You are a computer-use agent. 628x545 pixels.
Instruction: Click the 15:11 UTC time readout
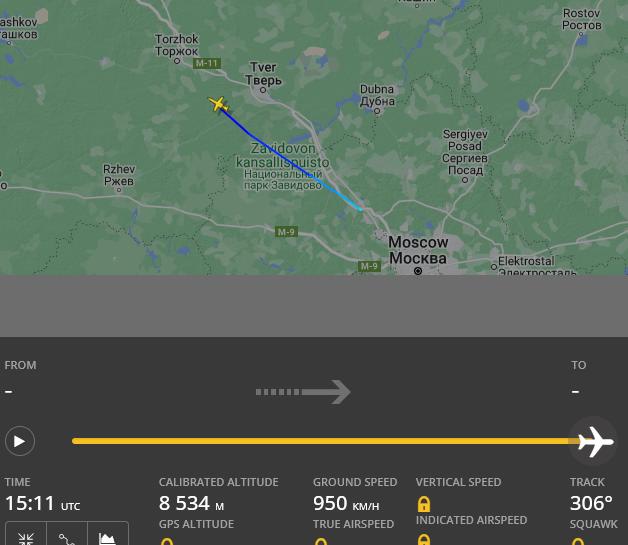point(42,503)
